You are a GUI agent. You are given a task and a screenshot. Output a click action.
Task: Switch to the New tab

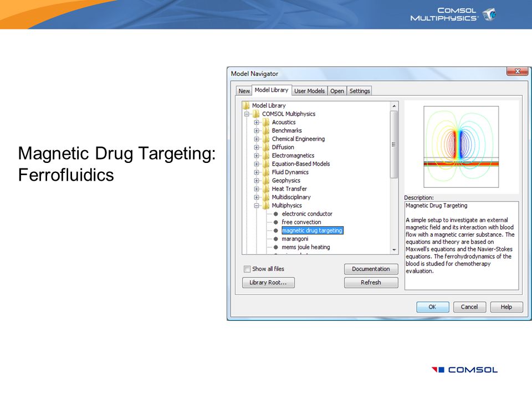(x=244, y=91)
